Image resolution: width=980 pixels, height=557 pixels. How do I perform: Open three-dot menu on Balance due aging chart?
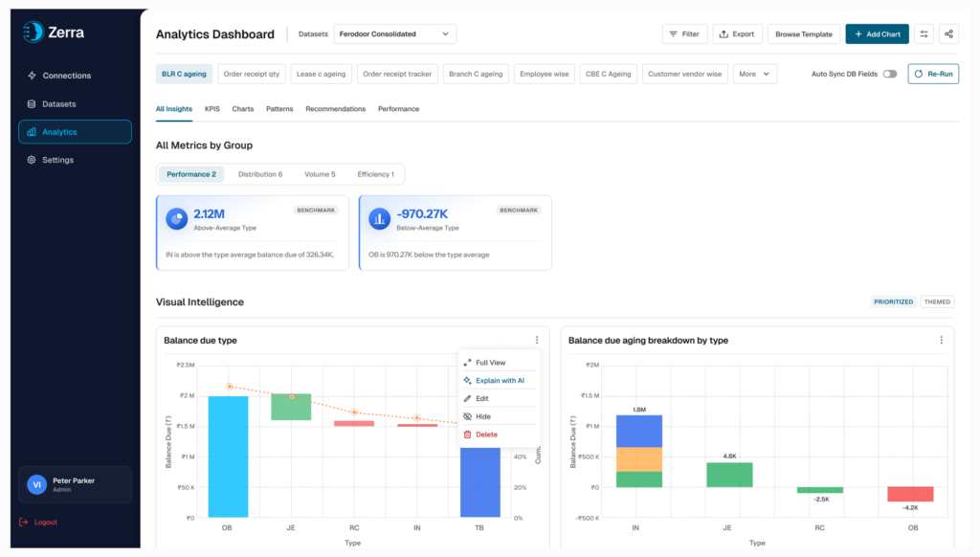pyautogui.click(x=942, y=340)
